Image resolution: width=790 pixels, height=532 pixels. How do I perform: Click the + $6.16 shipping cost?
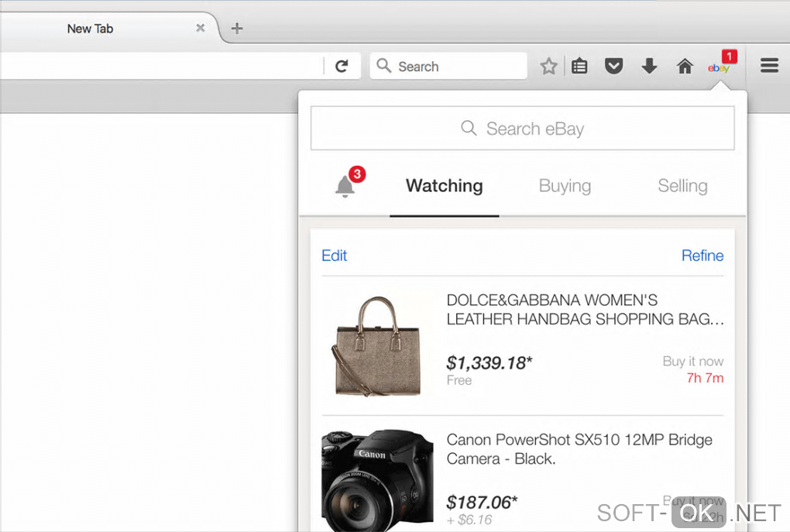click(x=469, y=520)
